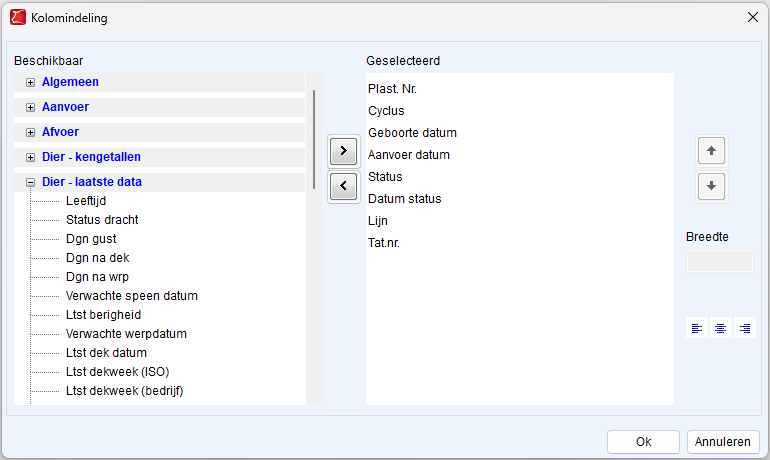Click the Kolomindeling app icon in title bar
This screenshot has width=770, height=460.
pos(18,17)
